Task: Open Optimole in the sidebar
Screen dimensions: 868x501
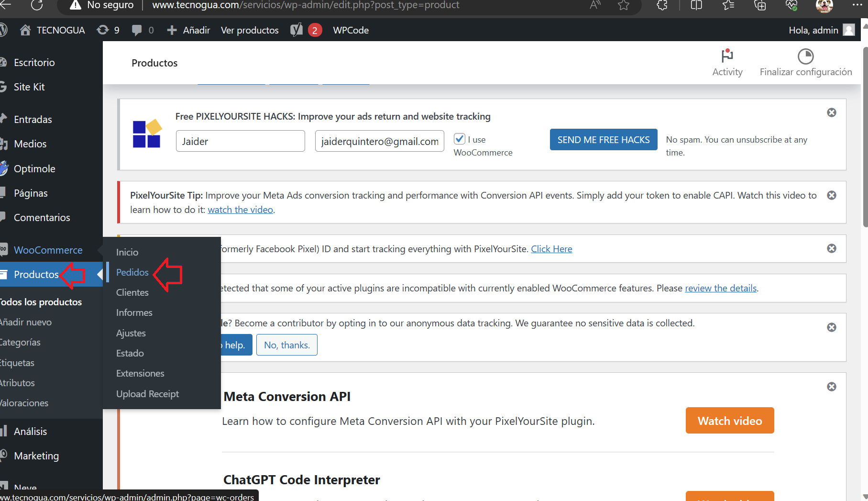Action: (34, 169)
